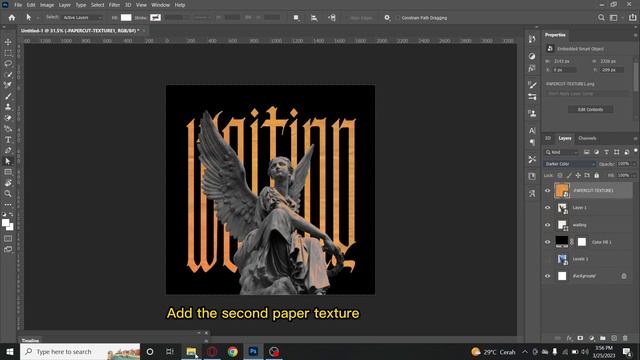
Task: Open path alignment icon in options bar
Action: coord(314,18)
